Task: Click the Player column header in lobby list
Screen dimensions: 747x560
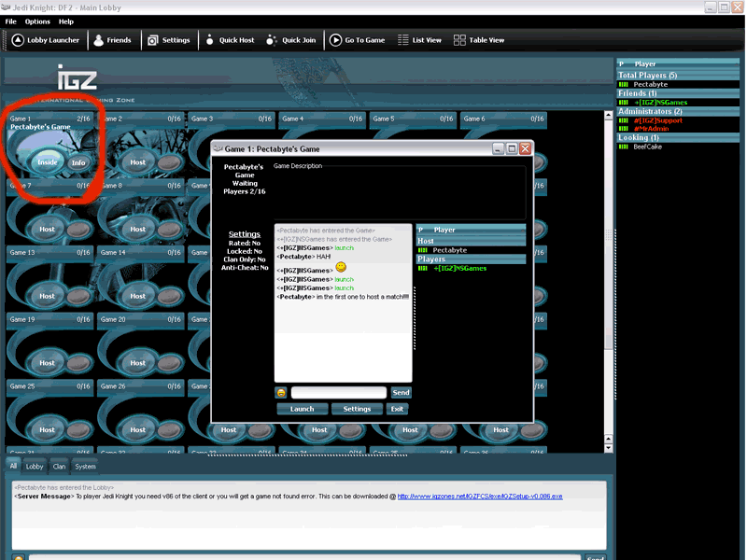Action: tap(678, 63)
